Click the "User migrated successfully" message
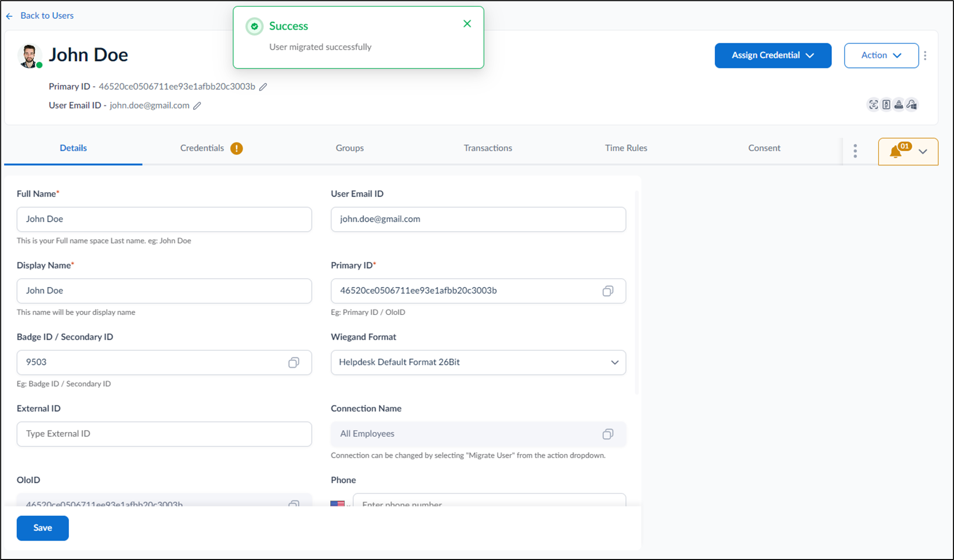The width and height of the screenshot is (954, 560). point(320,47)
